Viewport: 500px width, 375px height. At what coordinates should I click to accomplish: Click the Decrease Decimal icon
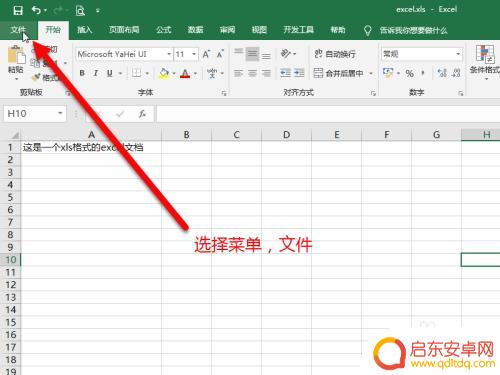[x=456, y=73]
